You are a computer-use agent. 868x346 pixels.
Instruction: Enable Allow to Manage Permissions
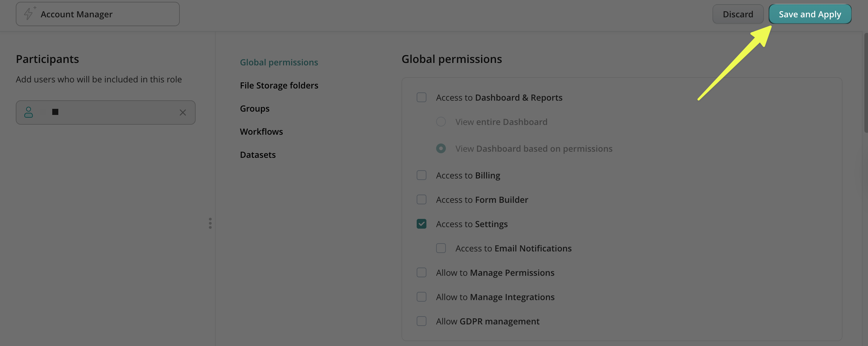[x=421, y=272]
